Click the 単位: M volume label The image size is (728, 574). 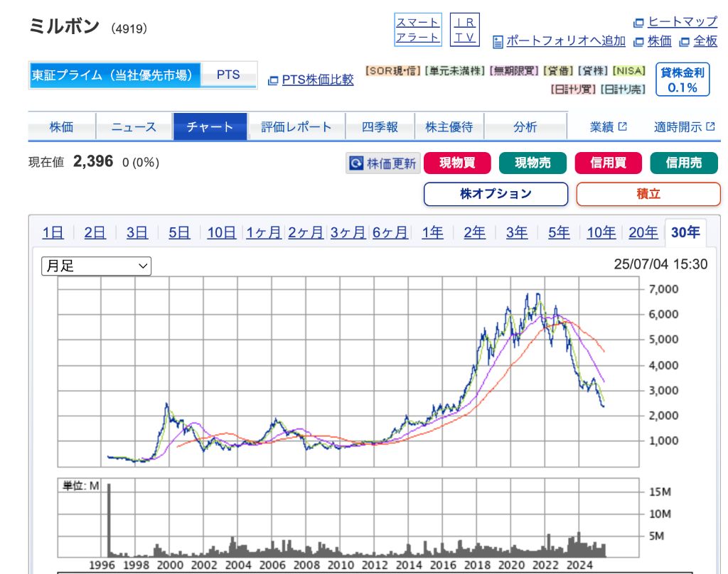[x=81, y=486]
